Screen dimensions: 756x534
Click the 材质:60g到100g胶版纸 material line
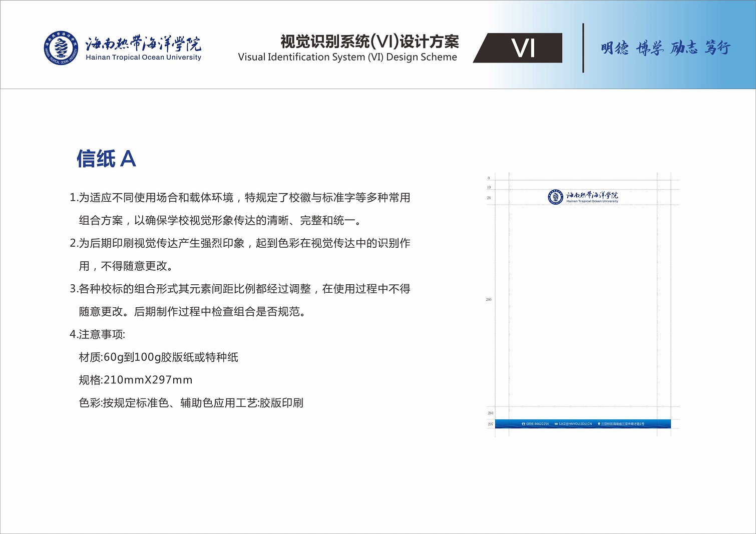coord(158,357)
